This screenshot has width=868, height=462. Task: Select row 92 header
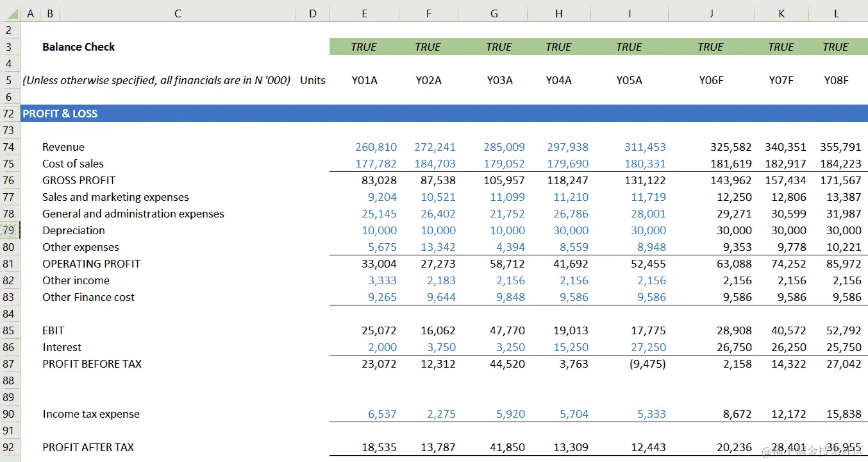point(10,447)
